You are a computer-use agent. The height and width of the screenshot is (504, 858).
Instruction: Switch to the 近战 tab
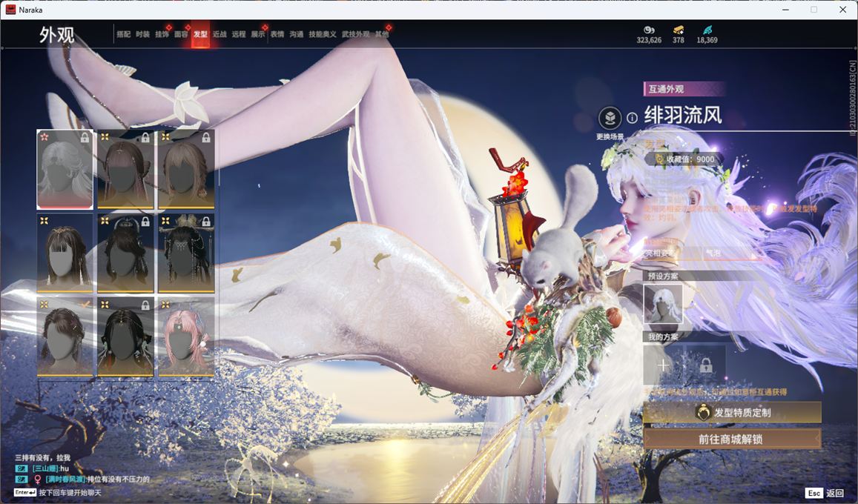coord(220,34)
